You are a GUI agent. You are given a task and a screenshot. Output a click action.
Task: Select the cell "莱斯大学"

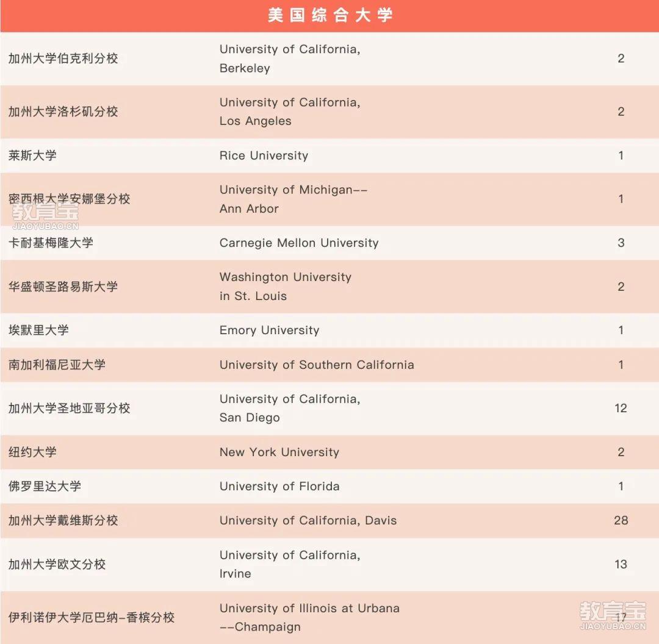point(32,156)
